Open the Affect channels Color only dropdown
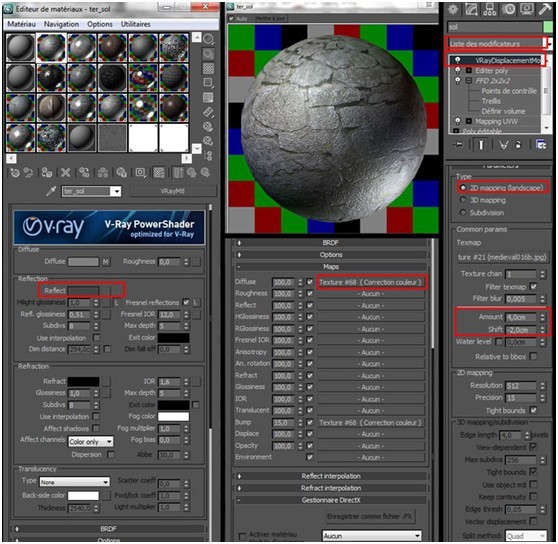 coord(91,442)
